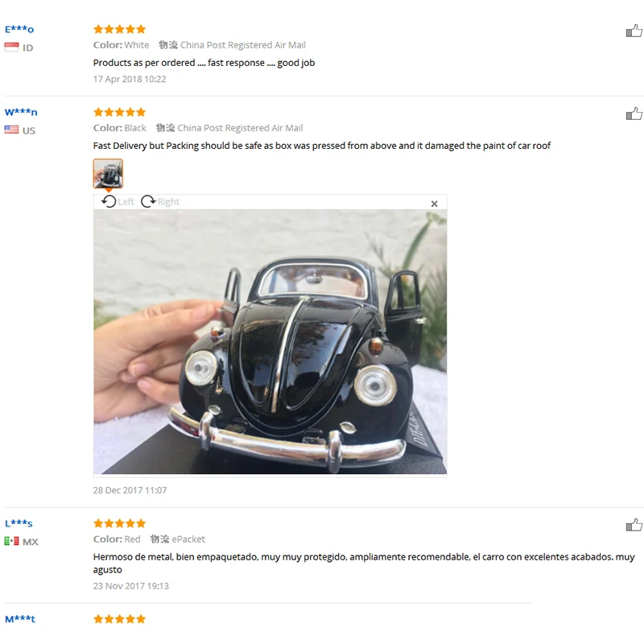Select the black car review thumbnail
This screenshot has width=644, height=644.
(108, 173)
